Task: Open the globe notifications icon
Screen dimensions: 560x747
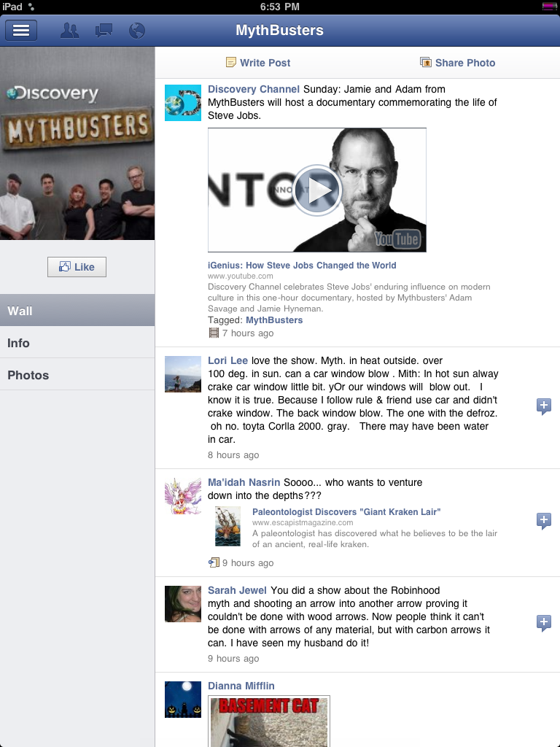Action: (x=136, y=31)
